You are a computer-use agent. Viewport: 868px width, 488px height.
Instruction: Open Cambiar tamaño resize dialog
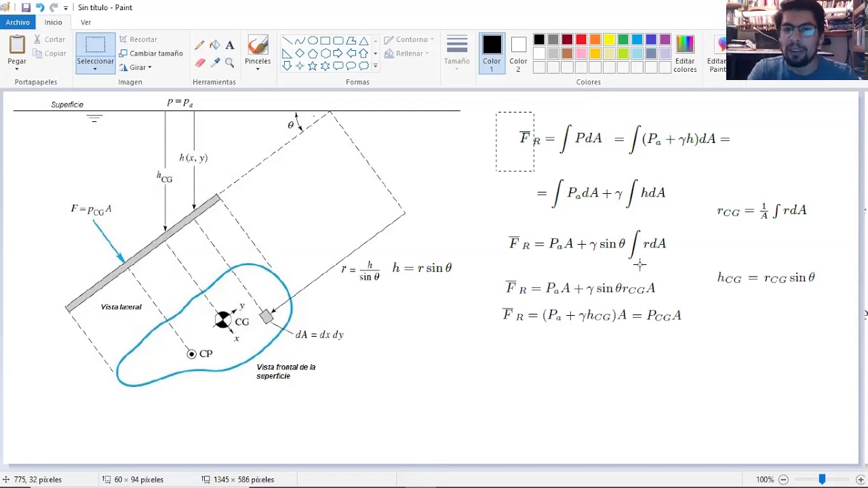(151, 54)
